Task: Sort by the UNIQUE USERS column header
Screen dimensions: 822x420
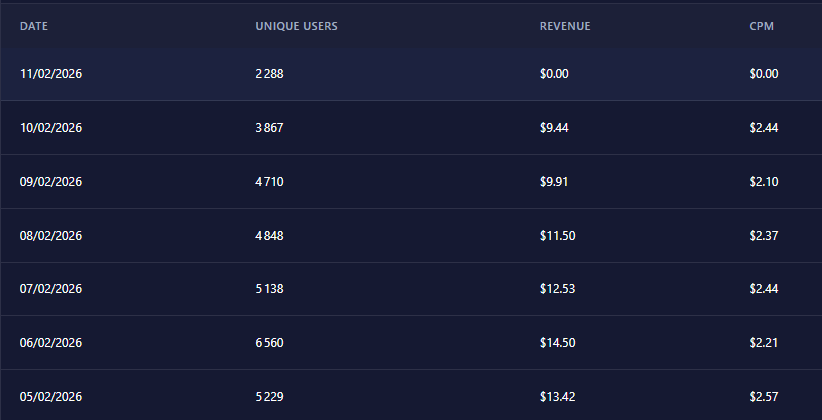Action: click(296, 26)
